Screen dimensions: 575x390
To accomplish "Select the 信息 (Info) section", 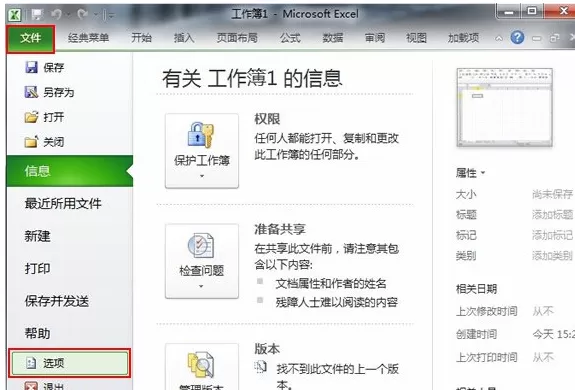I will [70, 171].
